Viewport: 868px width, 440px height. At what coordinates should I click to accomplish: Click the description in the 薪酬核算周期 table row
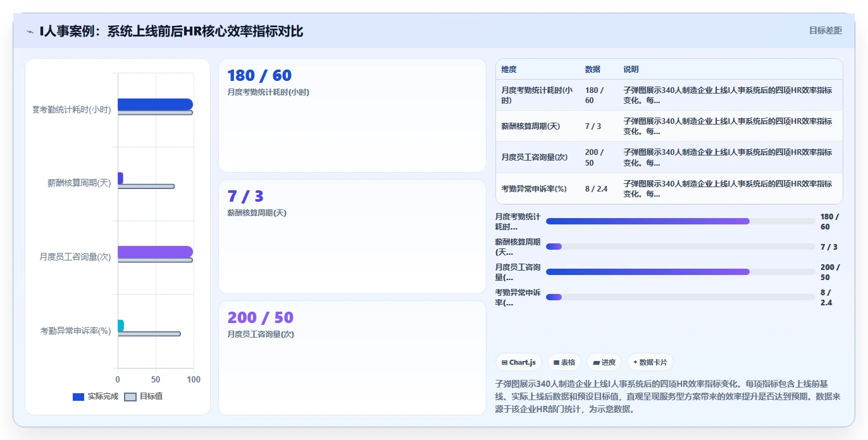pos(728,126)
